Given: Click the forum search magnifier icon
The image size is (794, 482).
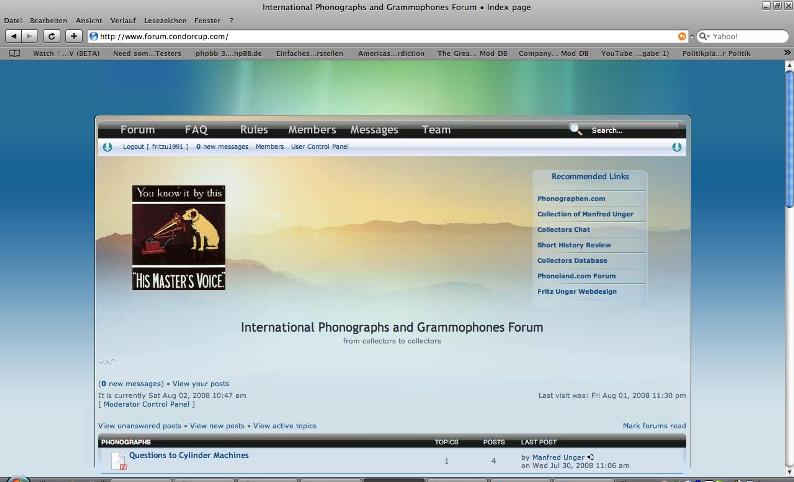Looking at the screenshot, I should click(x=576, y=129).
